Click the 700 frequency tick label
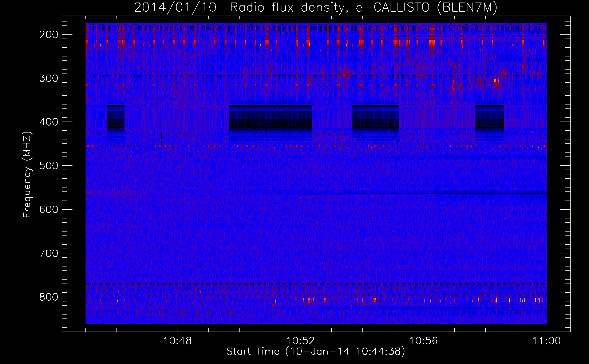This screenshot has width=589, height=364. 49,253
